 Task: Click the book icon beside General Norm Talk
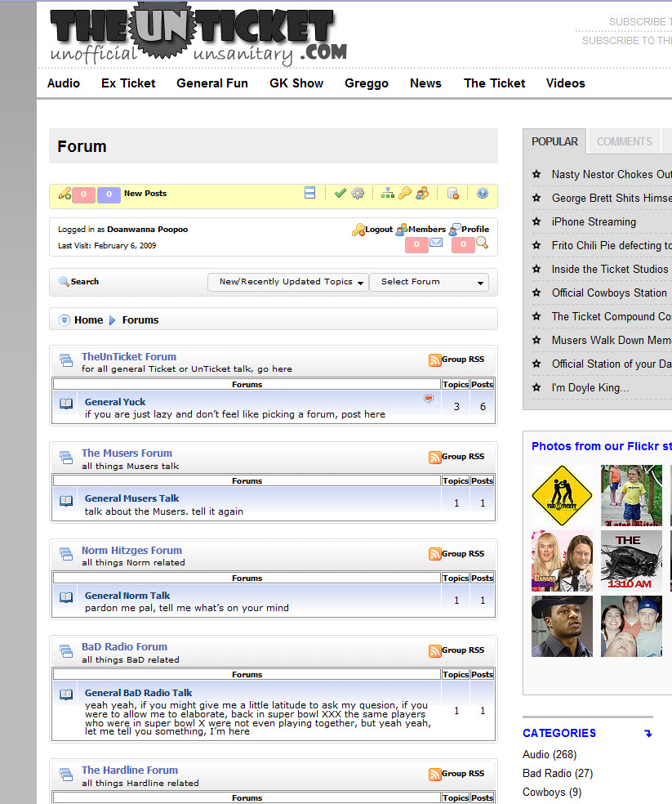tap(66, 596)
